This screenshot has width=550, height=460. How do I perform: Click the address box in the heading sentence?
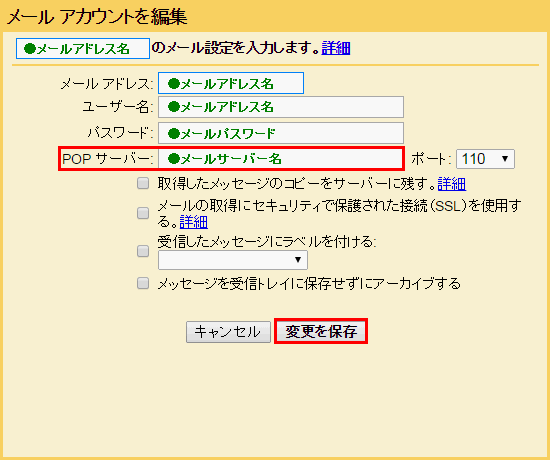click(83, 48)
